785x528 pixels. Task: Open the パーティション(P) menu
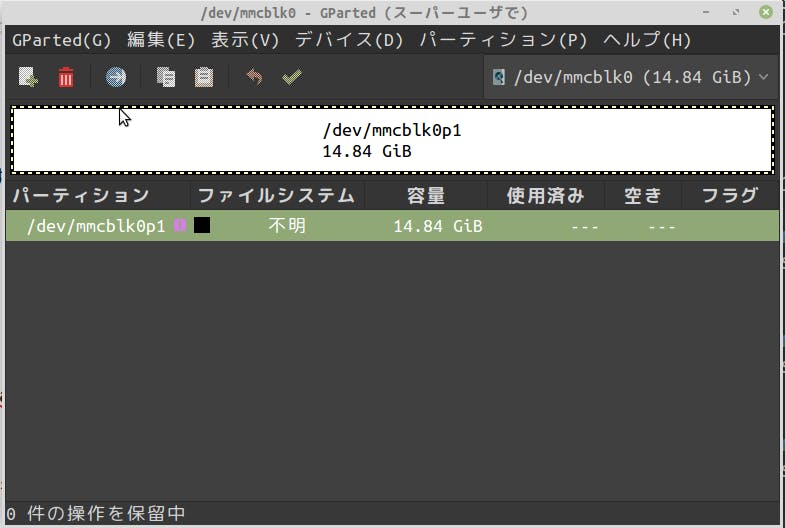(x=503, y=40)
